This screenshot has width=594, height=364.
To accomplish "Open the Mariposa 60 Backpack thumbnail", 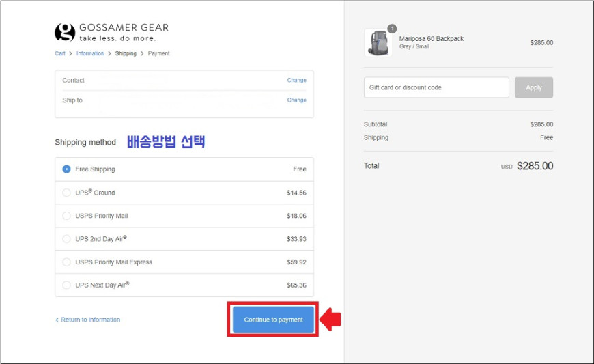I will tap(378, 42).
